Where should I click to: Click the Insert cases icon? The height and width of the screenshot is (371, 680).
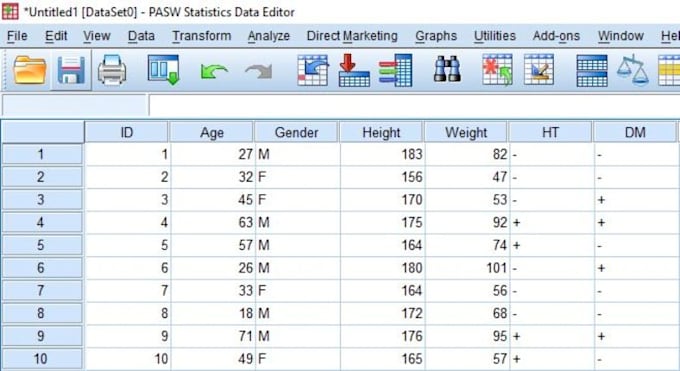(497, 69)
